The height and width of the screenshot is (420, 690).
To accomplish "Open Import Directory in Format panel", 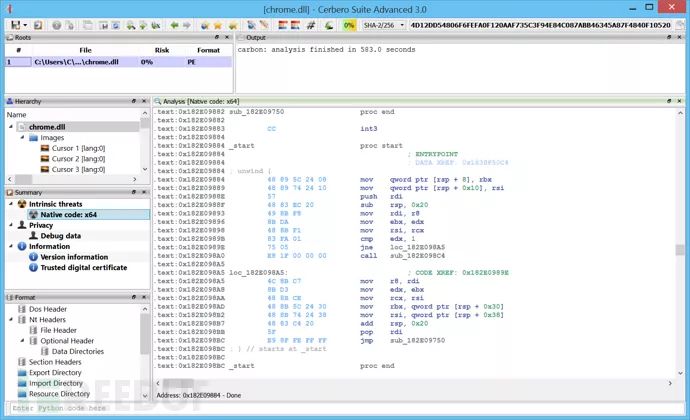I will pos(55,383).
